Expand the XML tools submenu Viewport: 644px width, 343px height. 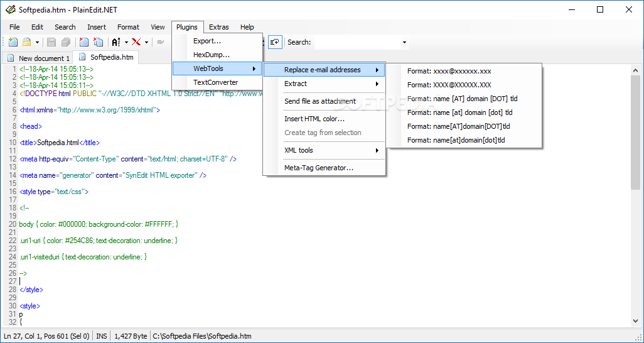(x=324, y=150)
